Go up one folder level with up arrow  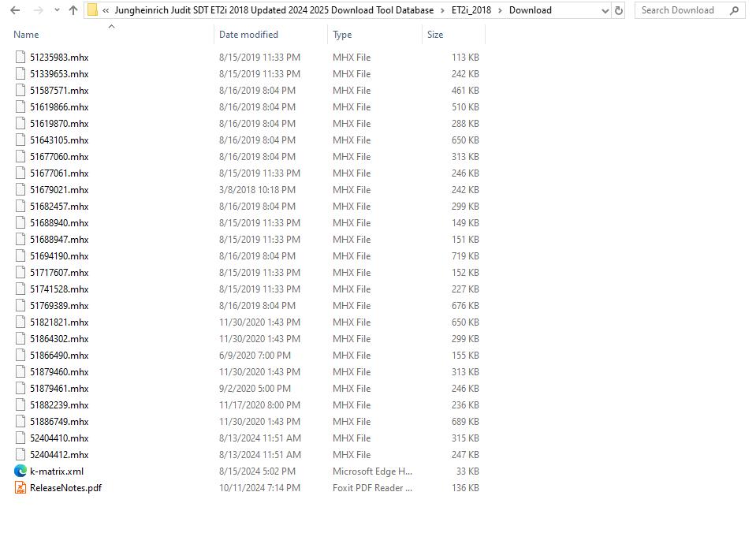pyautogui.click(x=73, y=10)
